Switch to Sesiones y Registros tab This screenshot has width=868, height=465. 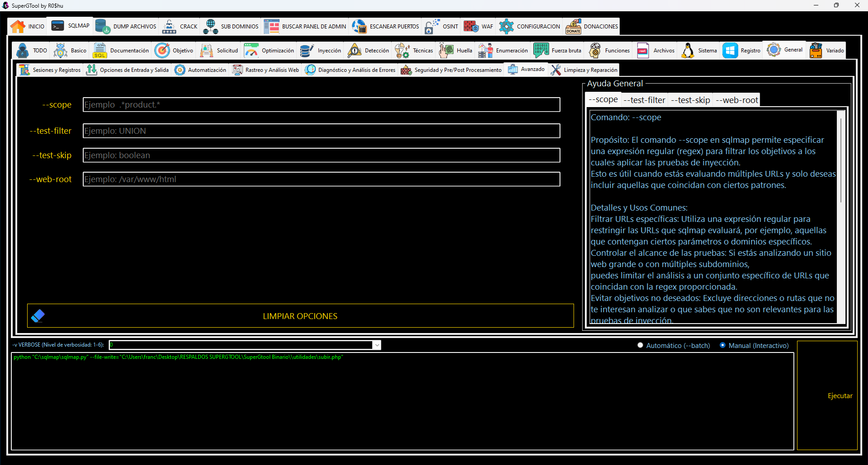tap(50, 70)
